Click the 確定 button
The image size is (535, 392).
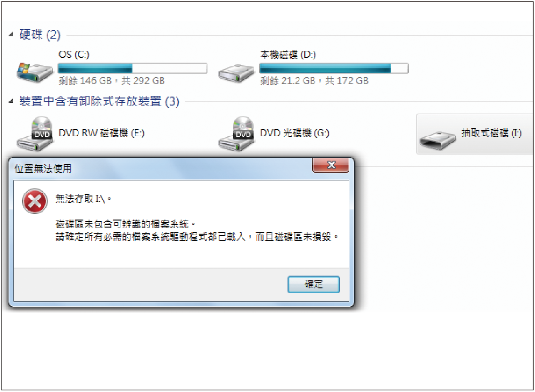(313, 284)
